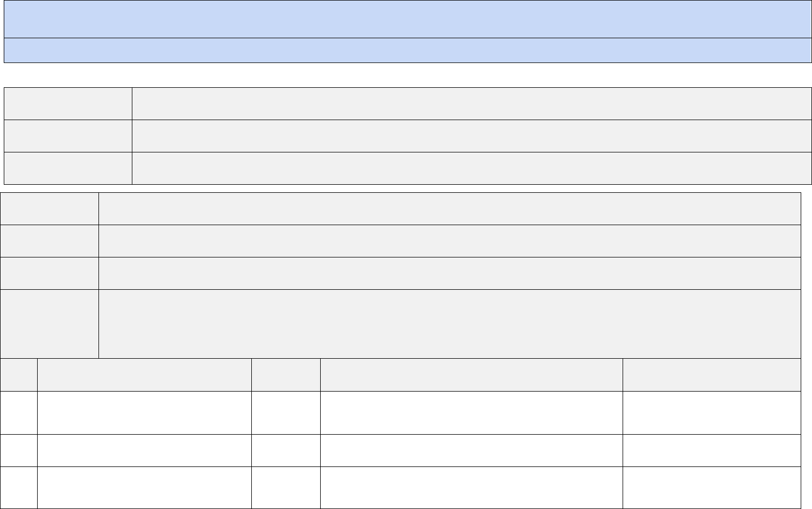
Task: Select first wide gray field in upper table
Action: tap(471, 103)
